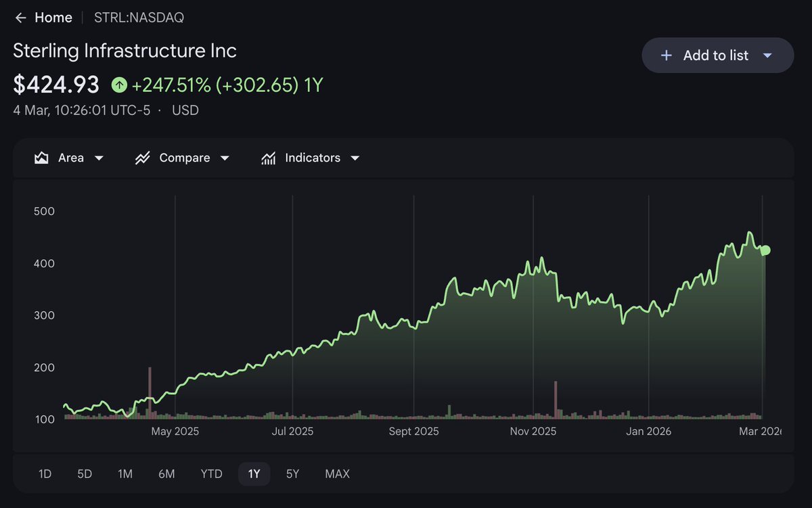
Task: Select the 6M time range
Action: point(166,474)
